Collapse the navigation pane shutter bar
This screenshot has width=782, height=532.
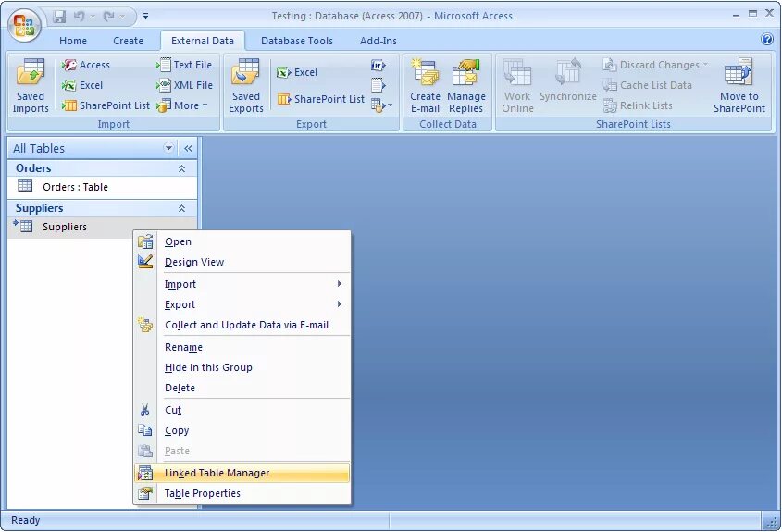(x=188, y=148)
